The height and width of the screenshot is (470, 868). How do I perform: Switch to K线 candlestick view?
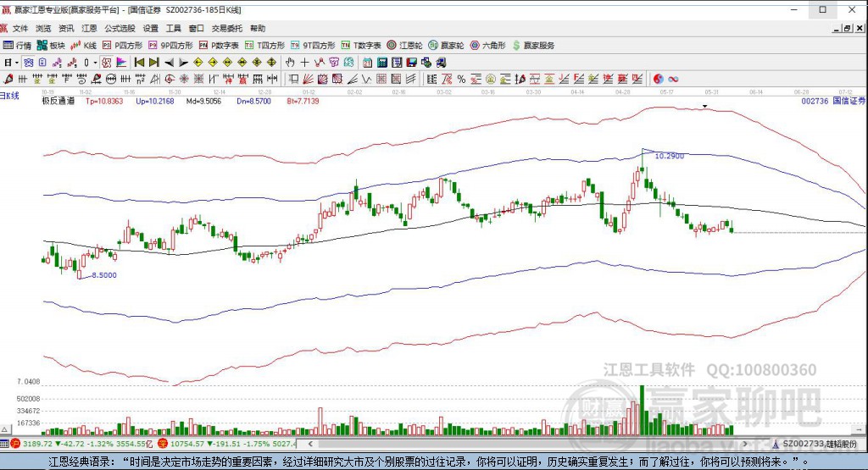84,46
